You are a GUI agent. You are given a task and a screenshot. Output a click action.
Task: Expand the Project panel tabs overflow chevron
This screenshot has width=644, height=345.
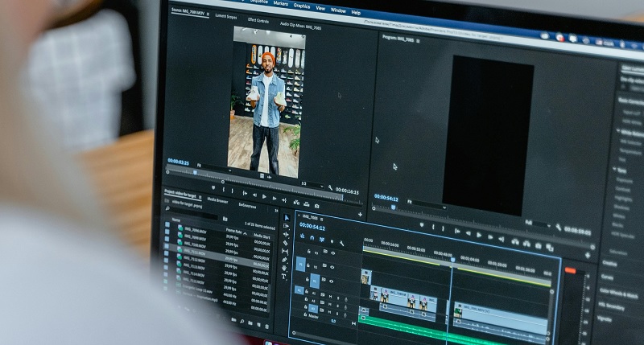point(276,211)
